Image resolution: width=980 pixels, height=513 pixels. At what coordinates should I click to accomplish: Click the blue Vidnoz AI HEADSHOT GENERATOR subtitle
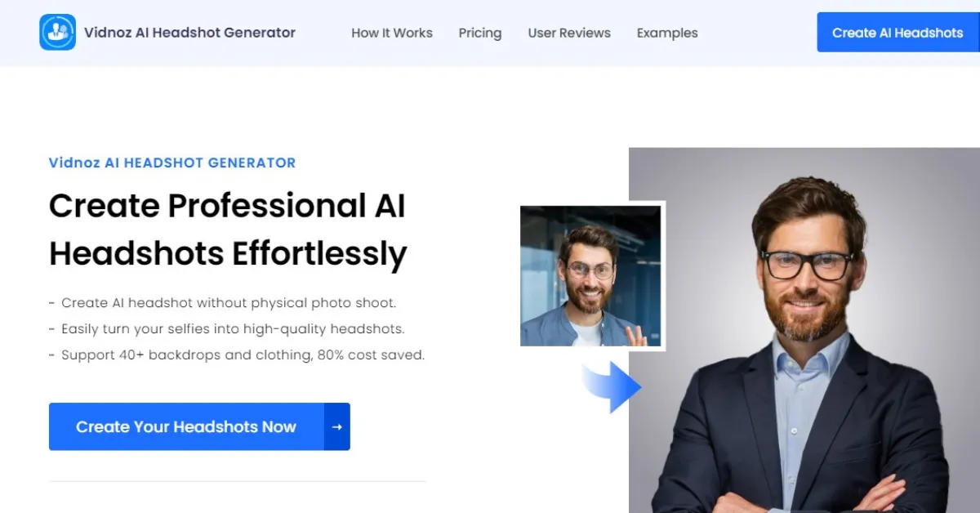pyautogui.click(x=172, y=163)
